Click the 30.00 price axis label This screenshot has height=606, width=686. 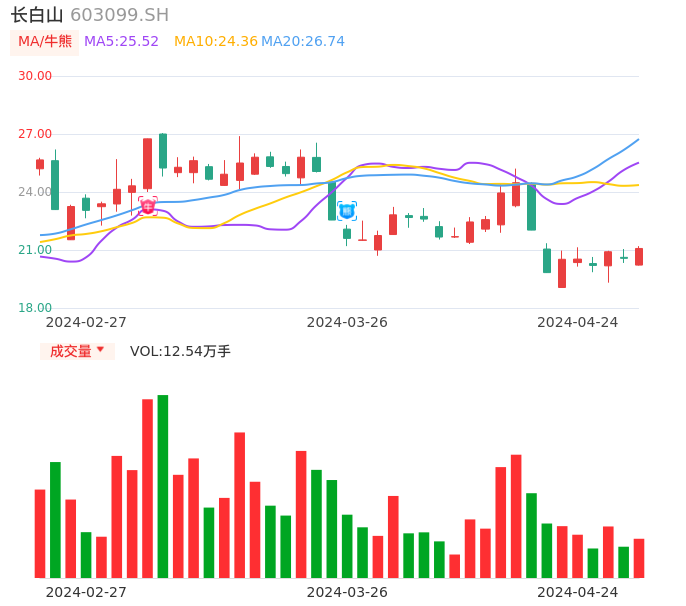(35, 76)
